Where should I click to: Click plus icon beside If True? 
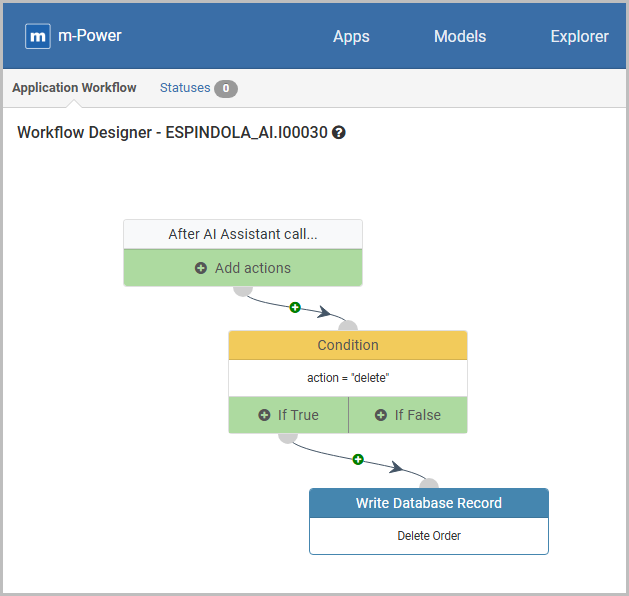264,415
